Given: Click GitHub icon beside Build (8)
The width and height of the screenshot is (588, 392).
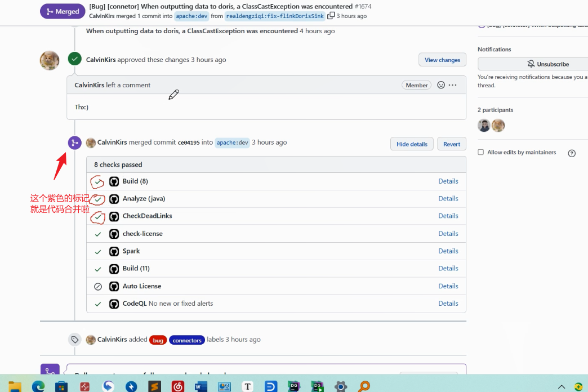Looking at the screenshot, I should point(114,181).
